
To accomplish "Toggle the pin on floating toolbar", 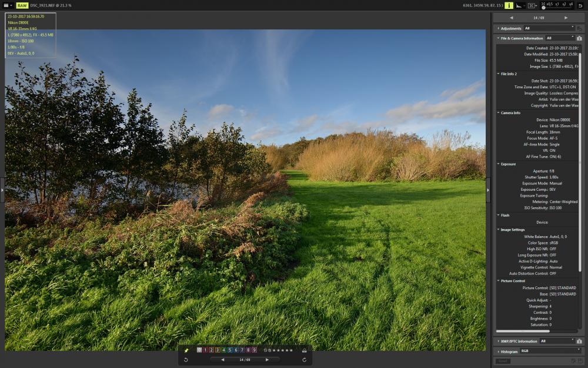I will tap(186, 350).
